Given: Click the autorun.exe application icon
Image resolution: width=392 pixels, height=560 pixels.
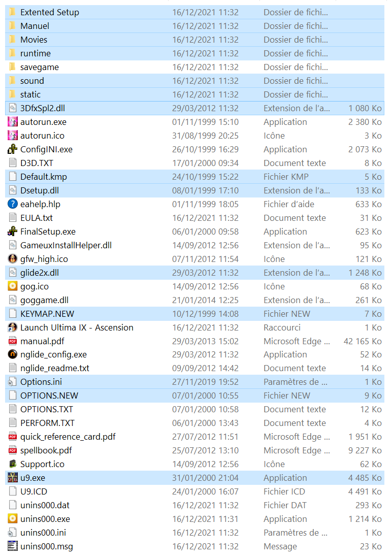Looking at the screenshot, I should (x=13, y=122).
